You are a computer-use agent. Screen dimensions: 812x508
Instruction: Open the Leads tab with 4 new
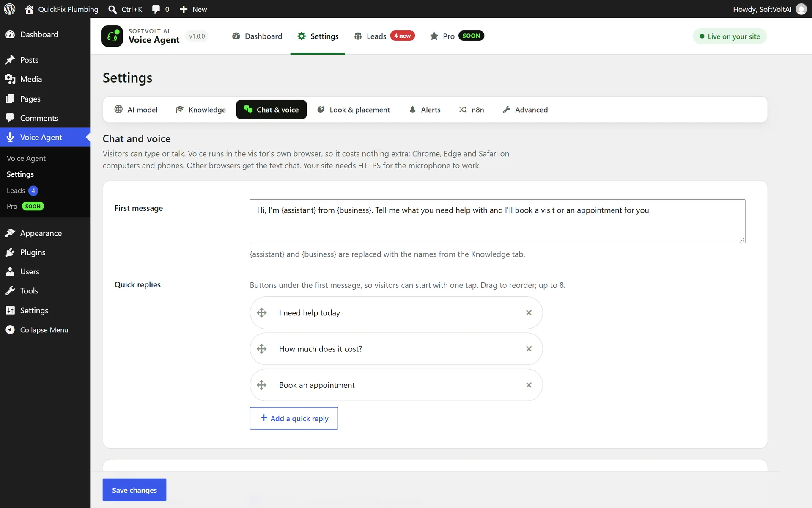pos(384,36)
